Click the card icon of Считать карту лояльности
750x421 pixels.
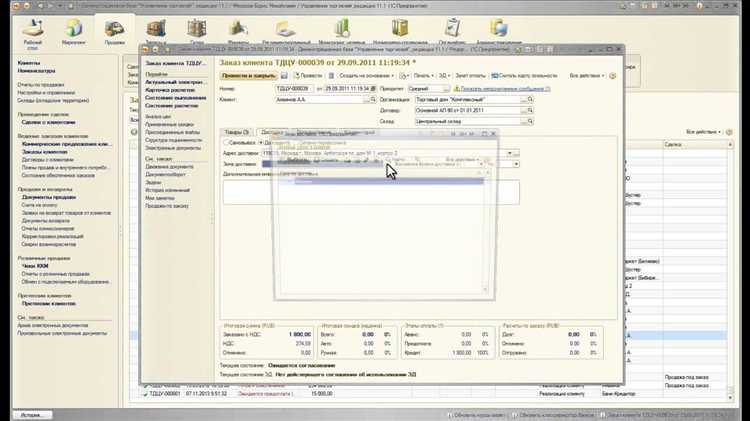495,76
